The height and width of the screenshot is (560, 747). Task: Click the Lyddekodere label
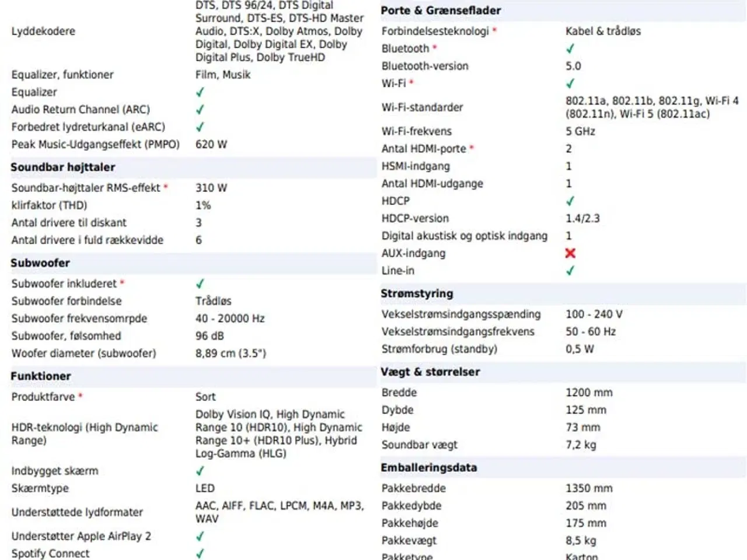click(x=43, y=31)
